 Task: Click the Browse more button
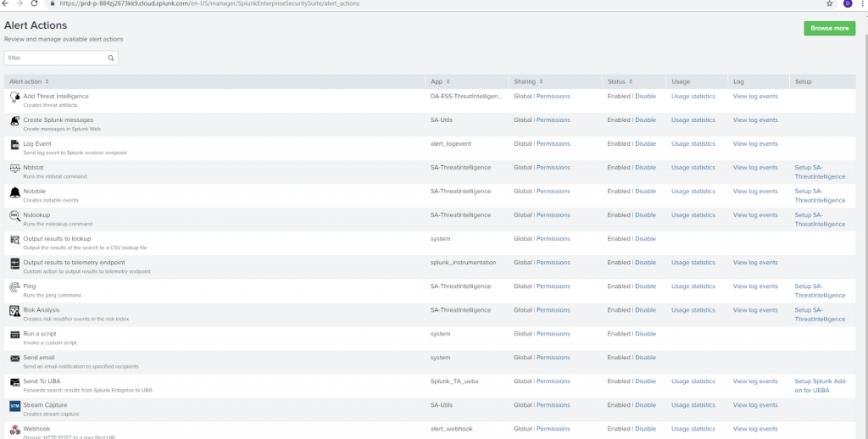(x=829, y=28)
